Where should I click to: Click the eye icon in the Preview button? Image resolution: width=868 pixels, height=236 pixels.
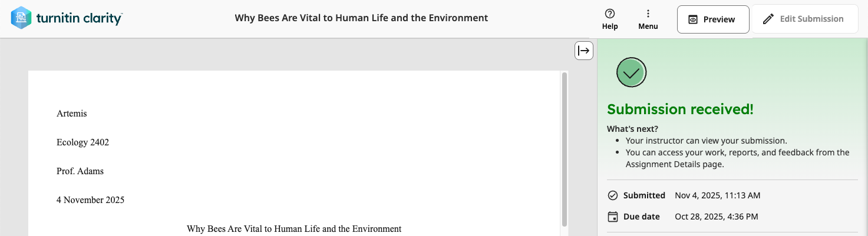pyautogui.click(x=693, y=19)
